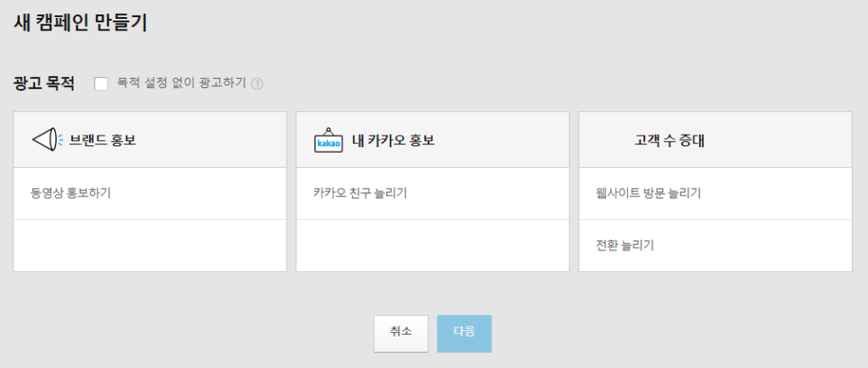
Task: Click the megaphone icon beside 브랜드 홍보
Action: pyautogui.click(x=48, y=140)
